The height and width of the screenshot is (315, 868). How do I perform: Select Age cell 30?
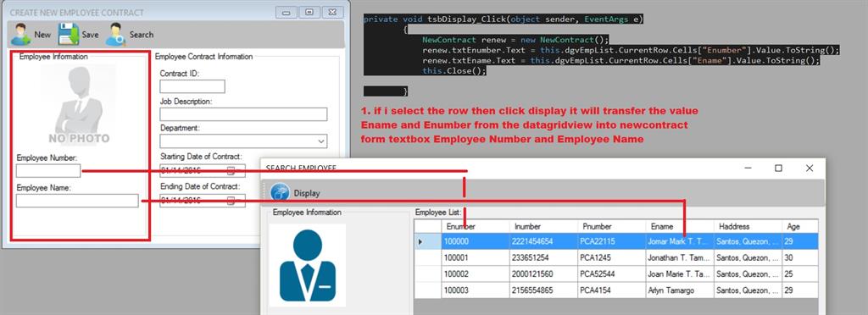800,258
